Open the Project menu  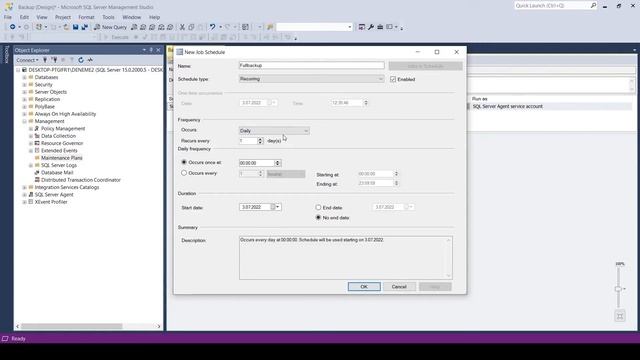62,17
